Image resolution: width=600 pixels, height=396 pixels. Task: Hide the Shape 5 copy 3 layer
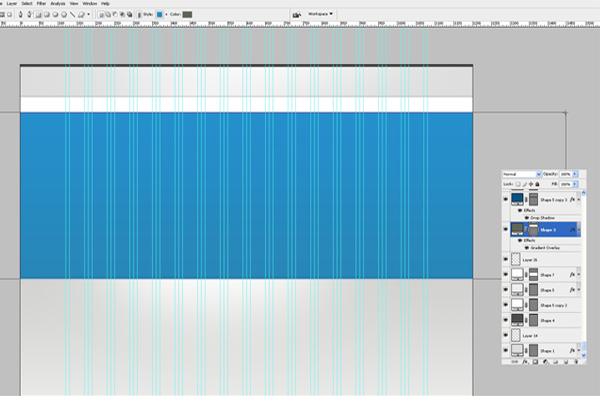(505, 199)
